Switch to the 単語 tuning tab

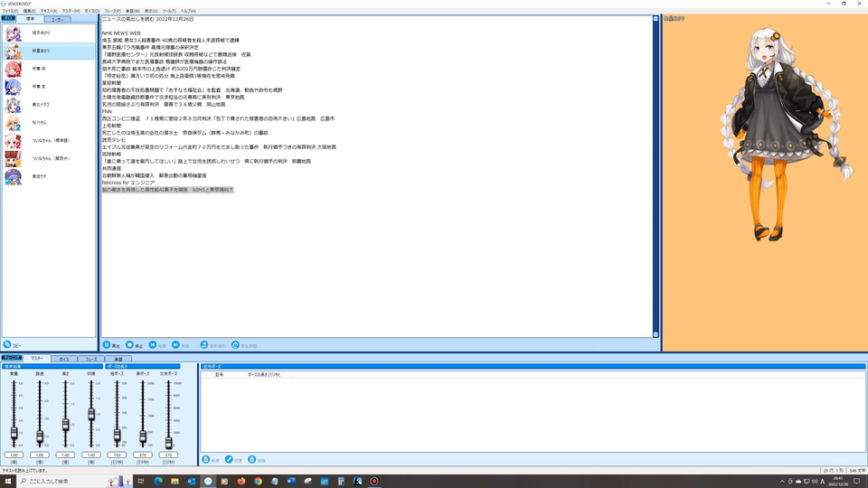click(118, 359)
